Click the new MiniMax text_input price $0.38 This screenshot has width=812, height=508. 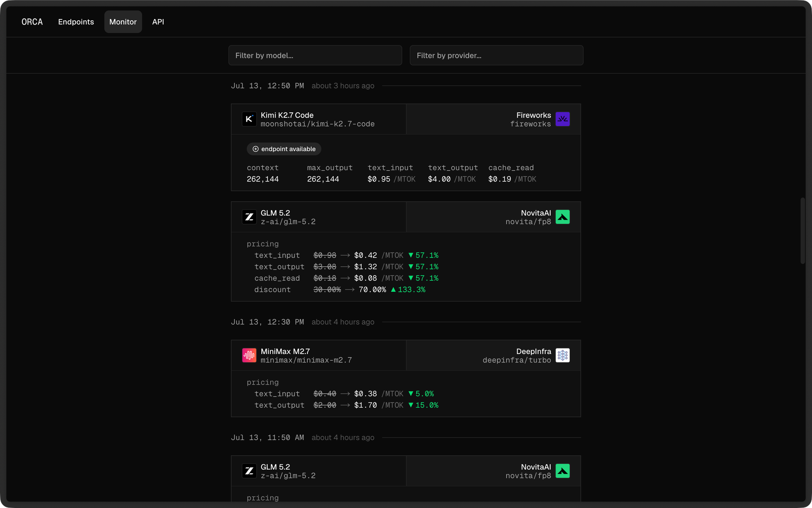click(366, 394)
